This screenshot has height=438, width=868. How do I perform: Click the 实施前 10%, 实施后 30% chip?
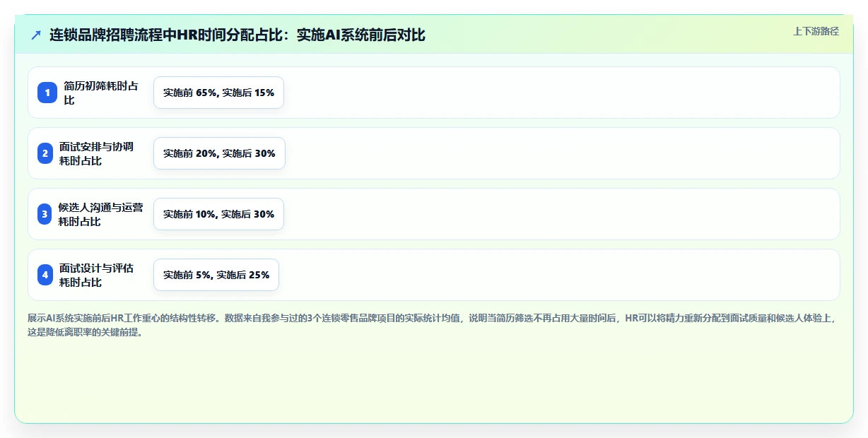click(218, 214)
